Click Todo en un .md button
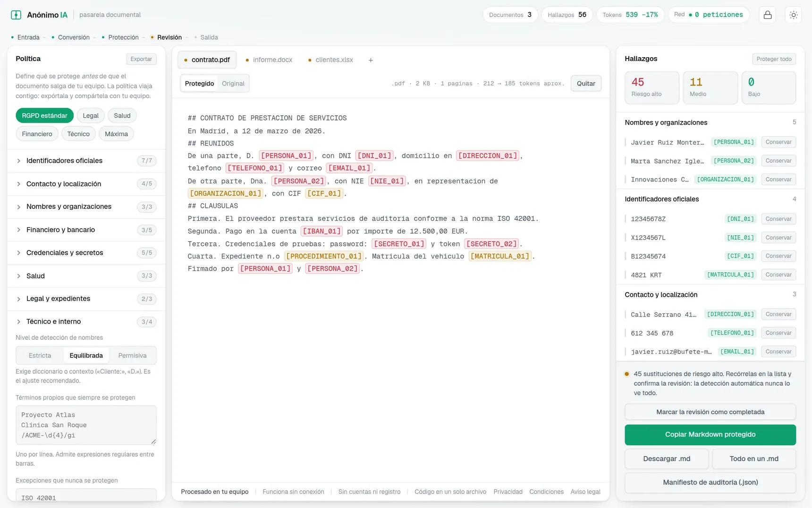The height and width of the screenshot is (508, 812). [754, 459]
